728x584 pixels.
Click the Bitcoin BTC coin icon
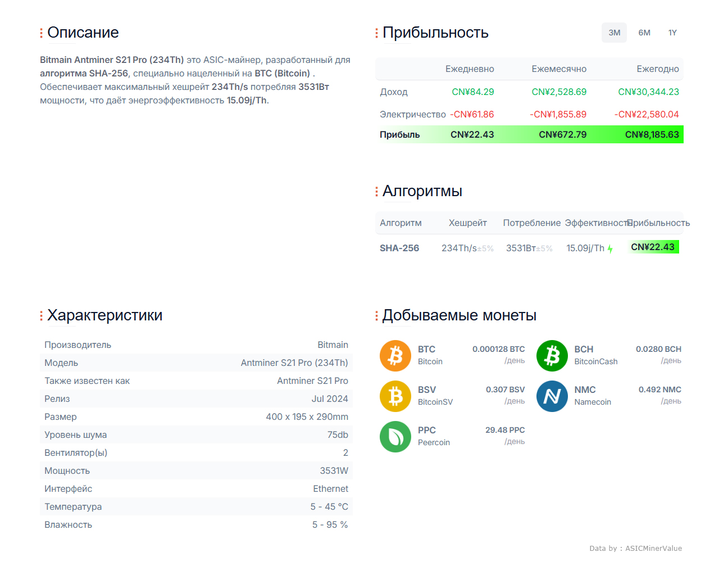pos(395,356)
